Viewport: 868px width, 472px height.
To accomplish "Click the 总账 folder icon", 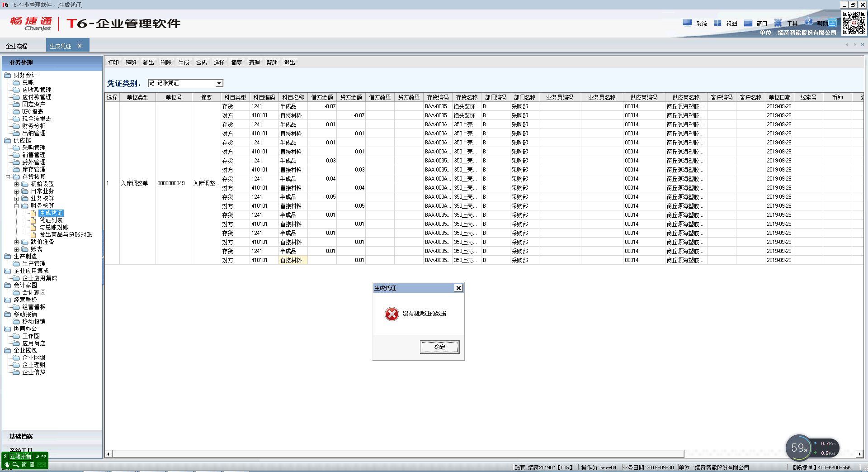I will [x=16, y=82].
